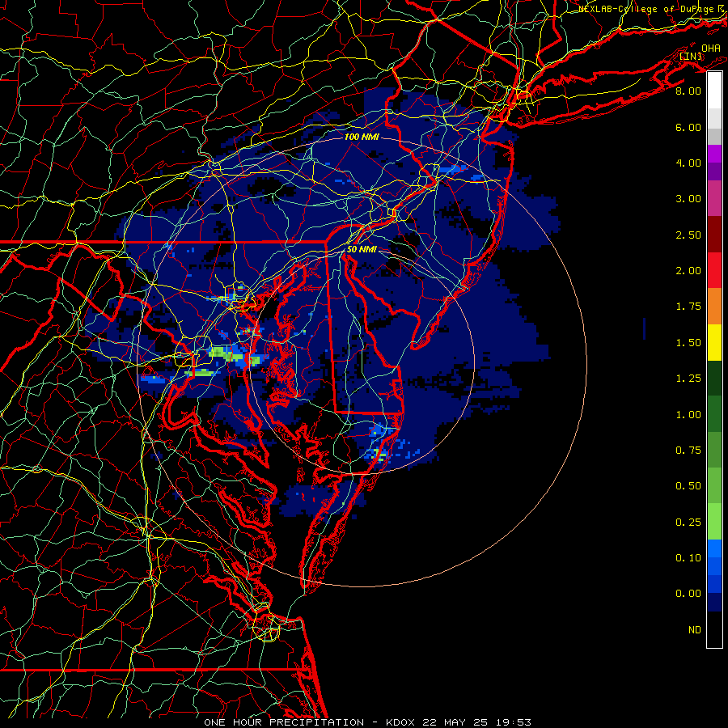The height and width of the screenshot is (728, 728).
Task: Click the black ND legend swatch
Action: (714, 629)
